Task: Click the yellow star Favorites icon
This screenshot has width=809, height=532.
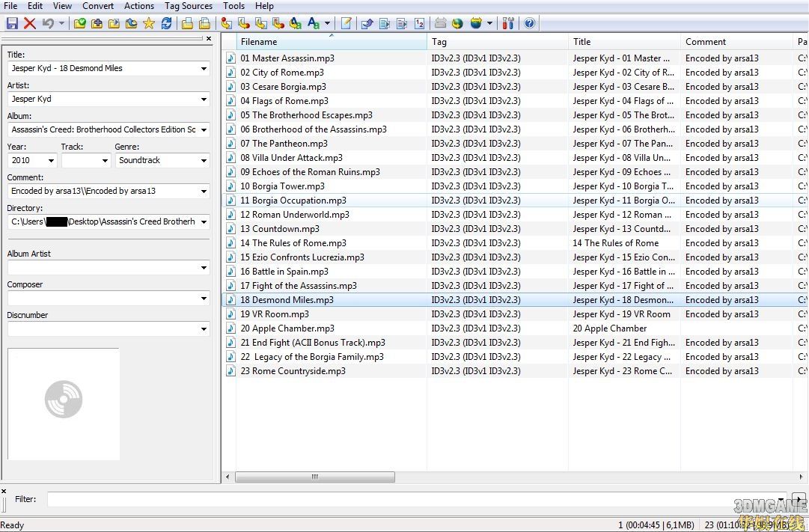Action: click(149, 23)
